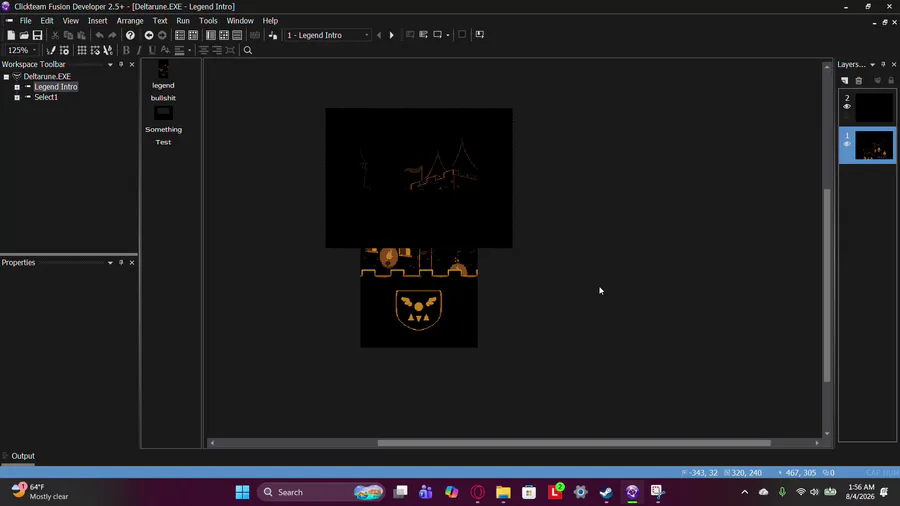Open Windows Start button on taskbar
This screenshot has width=900, height=506.
tap(243, 492)
